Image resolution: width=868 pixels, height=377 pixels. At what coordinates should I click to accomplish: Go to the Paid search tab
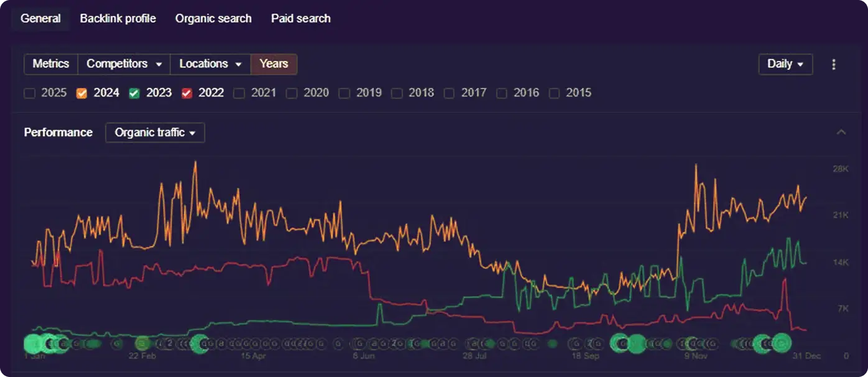coord(300,19)
